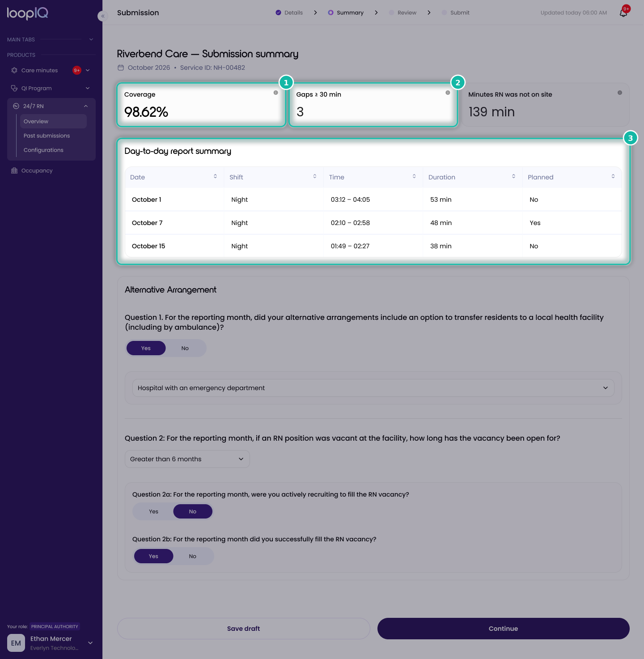
Task: Select No for Question 1
Action: coord(185,348)
